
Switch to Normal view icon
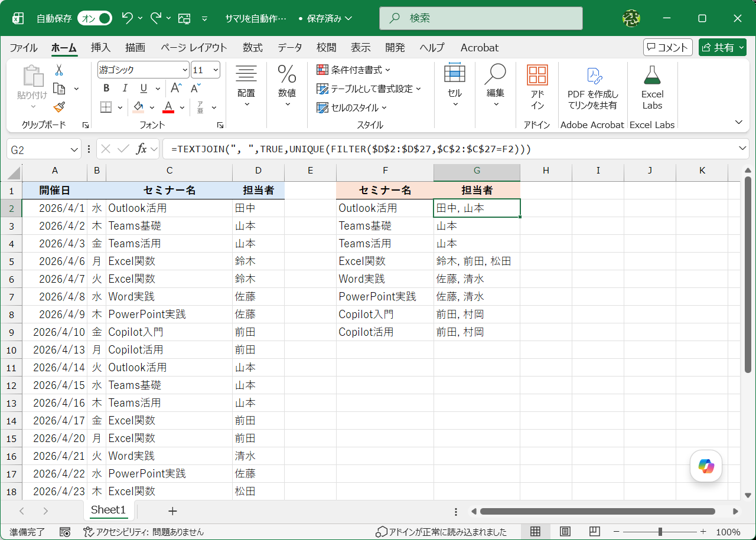point(535,532)
